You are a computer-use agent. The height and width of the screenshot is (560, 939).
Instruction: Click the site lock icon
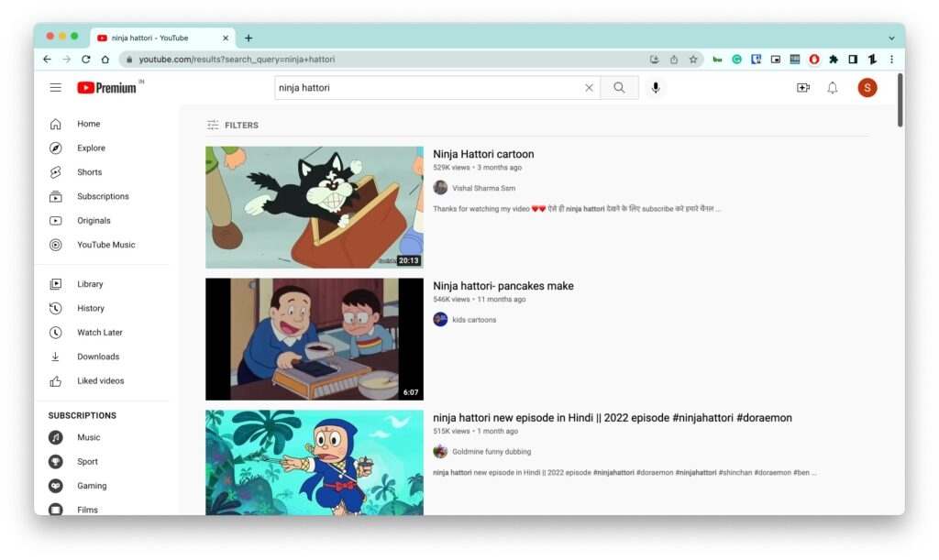[128, 60]
